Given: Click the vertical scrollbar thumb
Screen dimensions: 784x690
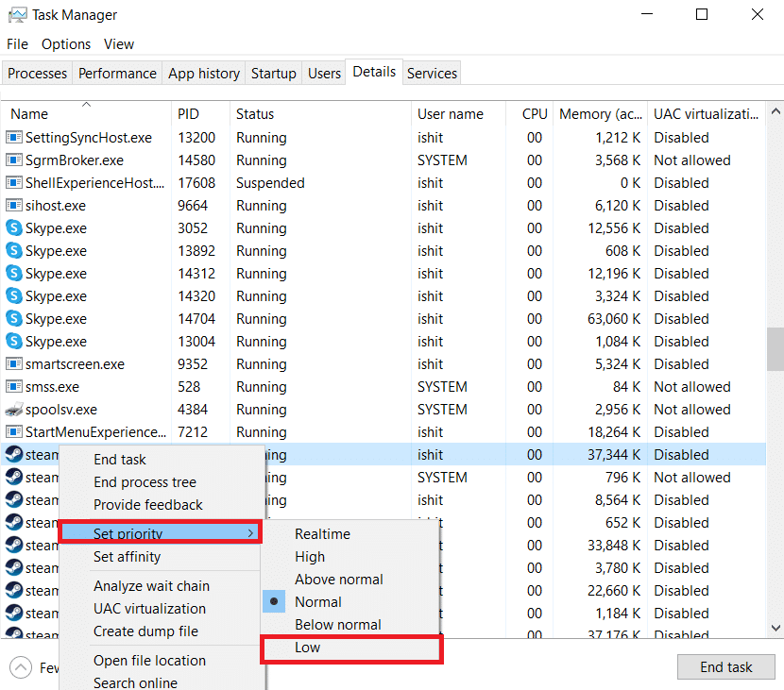Looking at the screenshot, I should pos(775,349).
